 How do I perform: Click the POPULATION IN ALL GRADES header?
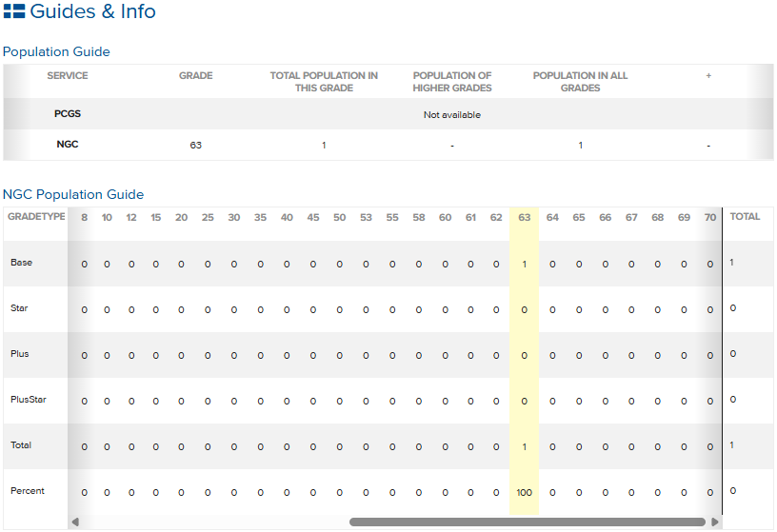580,82
